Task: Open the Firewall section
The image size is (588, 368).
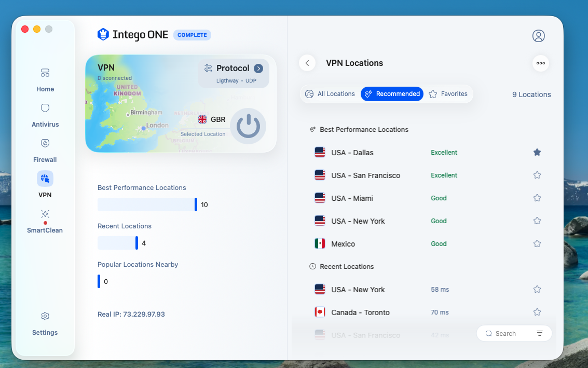Action: click(45, 151)
